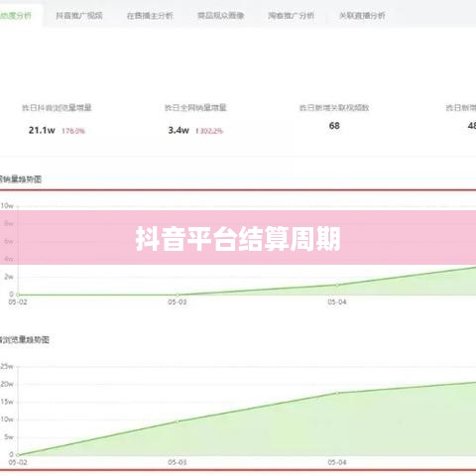476x476 pixels.
Task: Select the 05-04 data point in sales chart
Action: tap(337, 285)
